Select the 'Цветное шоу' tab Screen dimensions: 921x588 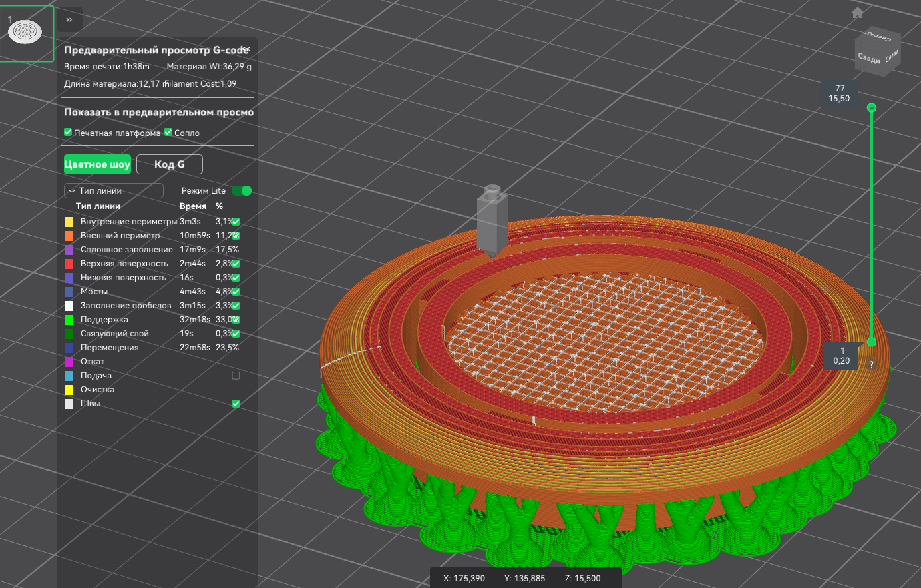tap(97, 164)
